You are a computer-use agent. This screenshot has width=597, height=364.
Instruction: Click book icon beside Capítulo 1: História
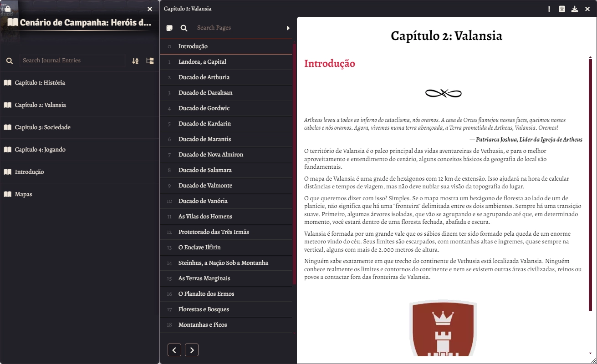[7, 83]
